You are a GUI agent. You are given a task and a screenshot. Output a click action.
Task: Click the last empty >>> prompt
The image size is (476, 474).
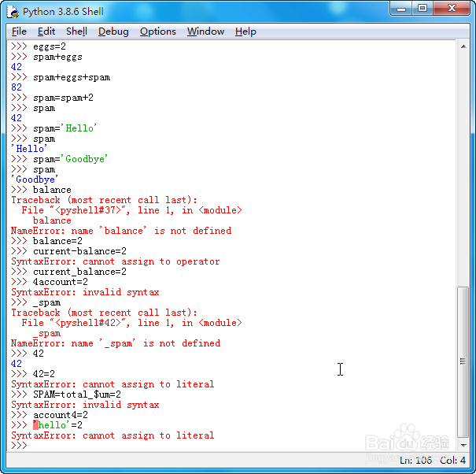pyautogui.click(x=19, y=446)
